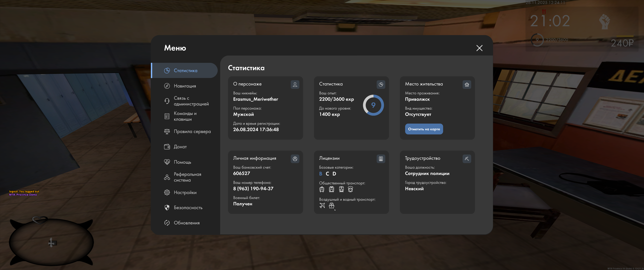Click the first bus public transport icon
644x270 pixels.
[321, 189]
